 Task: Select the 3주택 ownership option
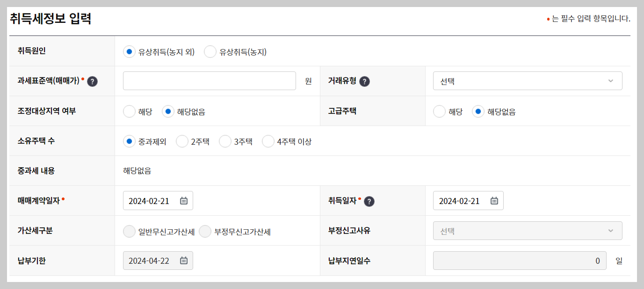[x=225, y=141]
